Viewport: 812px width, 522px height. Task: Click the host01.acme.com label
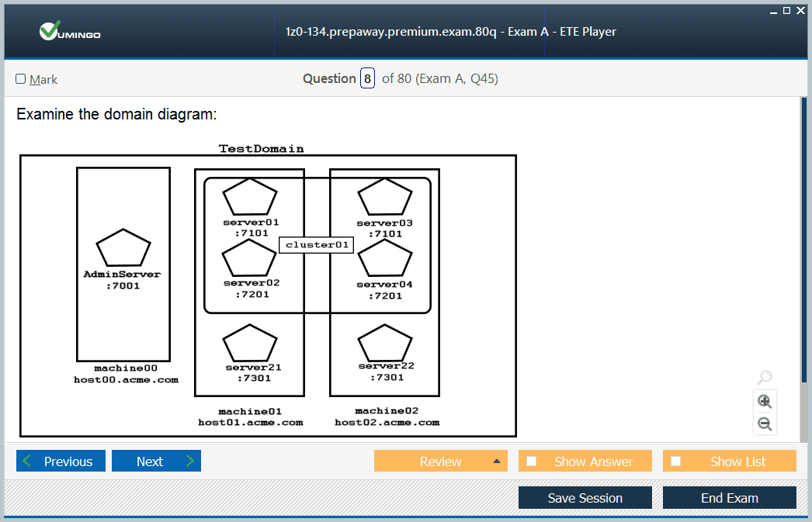[x=251, y=422]
